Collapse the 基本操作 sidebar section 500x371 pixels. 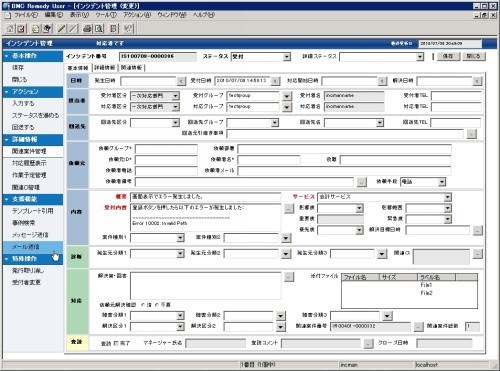(6, 56)
